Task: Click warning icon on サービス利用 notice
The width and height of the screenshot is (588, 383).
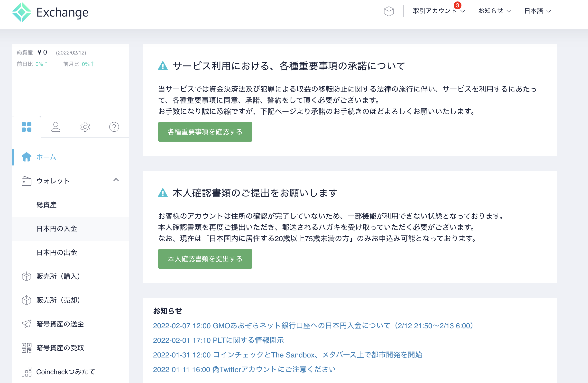Action: click(163, 66)
